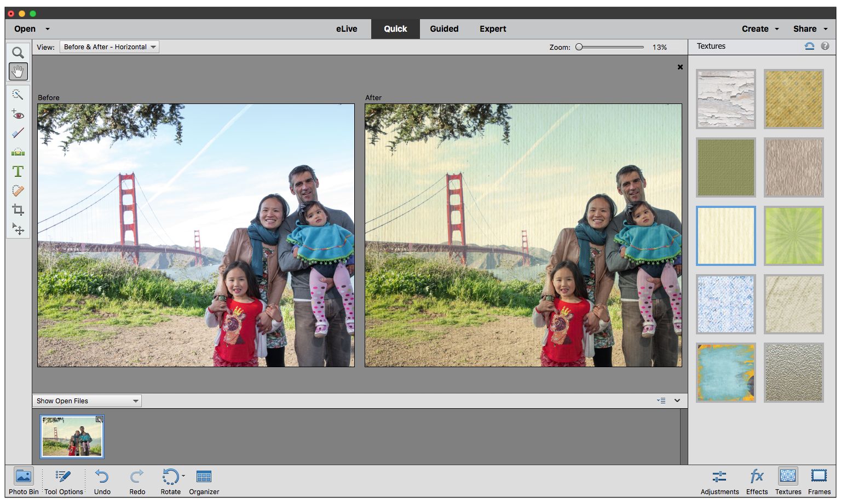Click the Open button

(x=25, y=29)
